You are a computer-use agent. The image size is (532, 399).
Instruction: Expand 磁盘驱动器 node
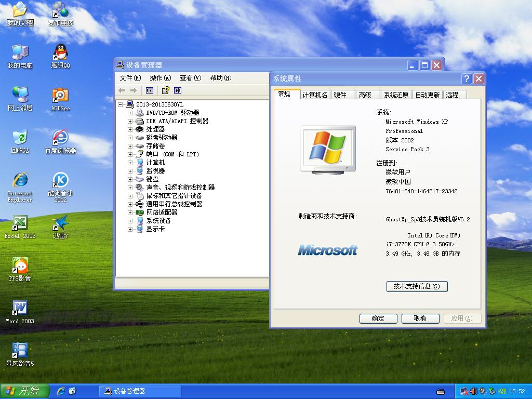(130, 138)
